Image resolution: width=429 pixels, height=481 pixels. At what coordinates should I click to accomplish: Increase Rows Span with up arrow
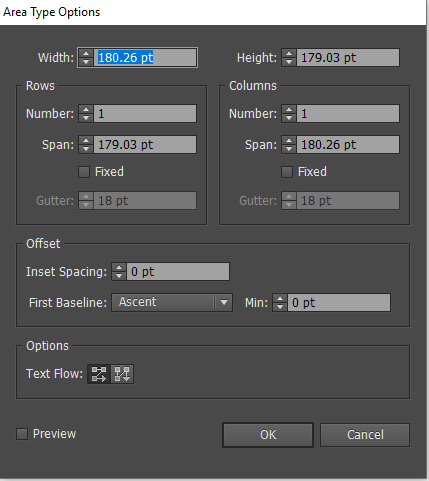[86, 140]
